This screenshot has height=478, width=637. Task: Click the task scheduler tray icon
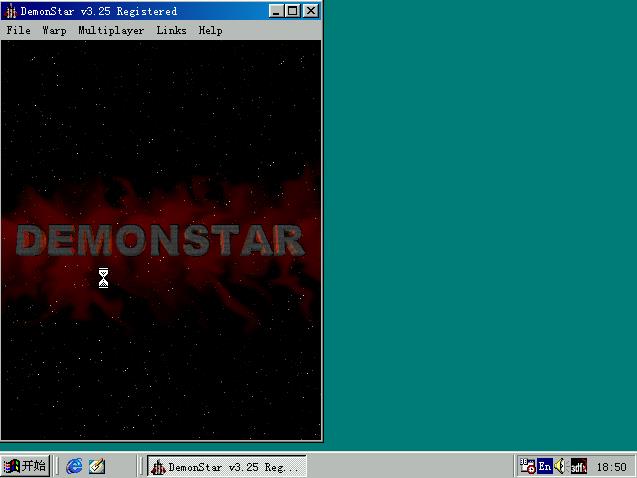point(527,466)
